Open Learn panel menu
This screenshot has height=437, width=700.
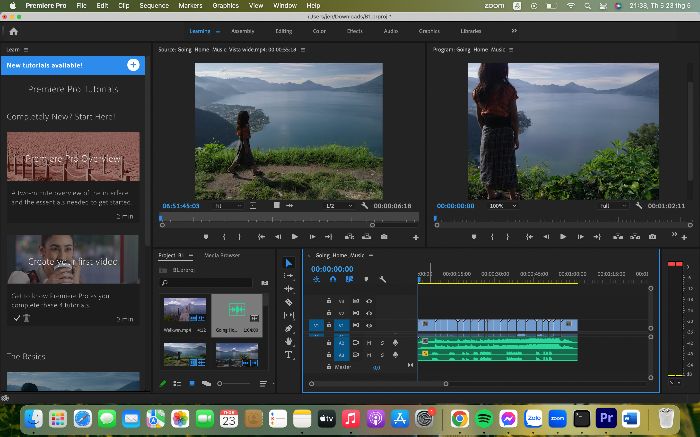[x=25, y=50]
